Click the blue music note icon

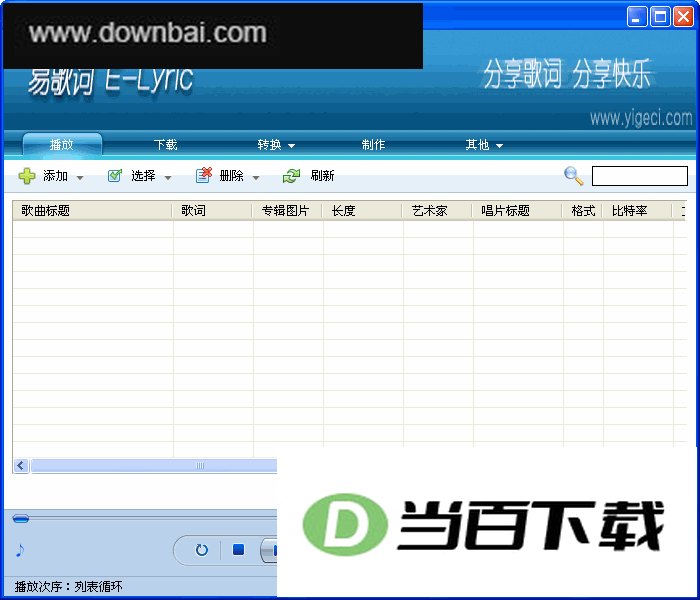point(20,550)
